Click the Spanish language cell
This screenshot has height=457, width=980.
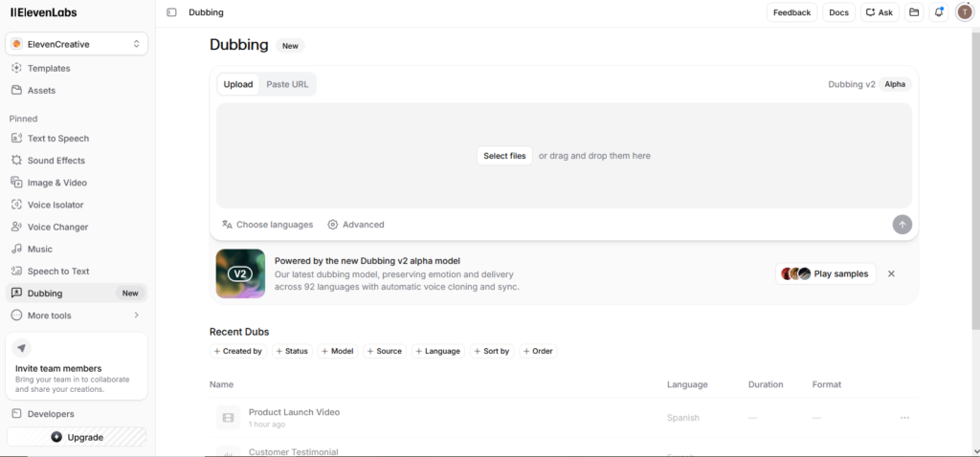pyautogui.click(x=683, y=418)
